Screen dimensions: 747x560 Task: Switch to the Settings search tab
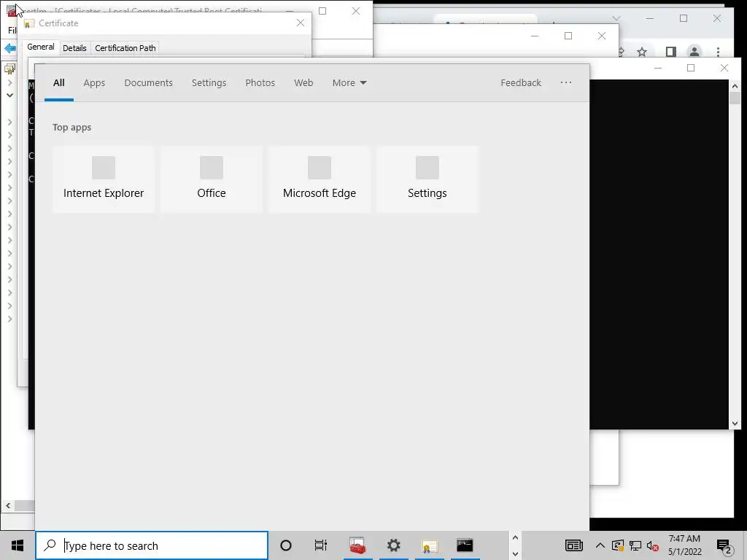pyautogui.click(x=209, y=83)
